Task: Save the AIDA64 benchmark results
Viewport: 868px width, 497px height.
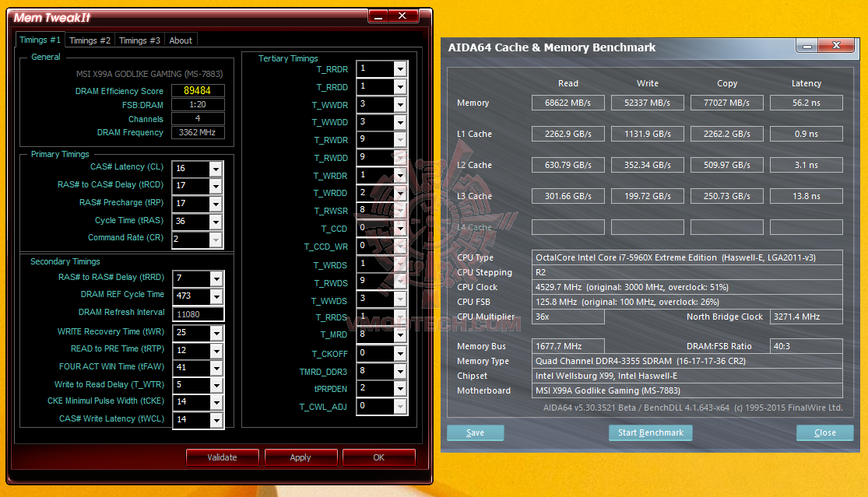Action: click(x=475, y=432)
